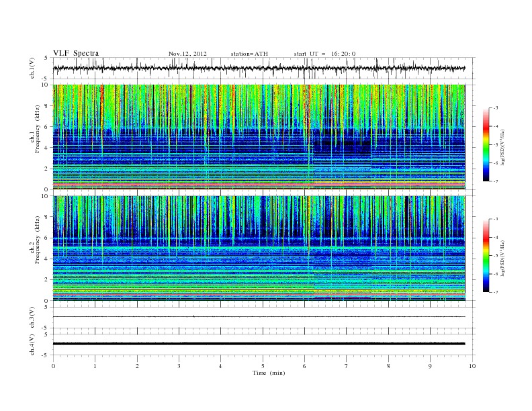Click the time axis tick label "8"
The height and width of the screenshot is (411, 532).
(388, 366)
